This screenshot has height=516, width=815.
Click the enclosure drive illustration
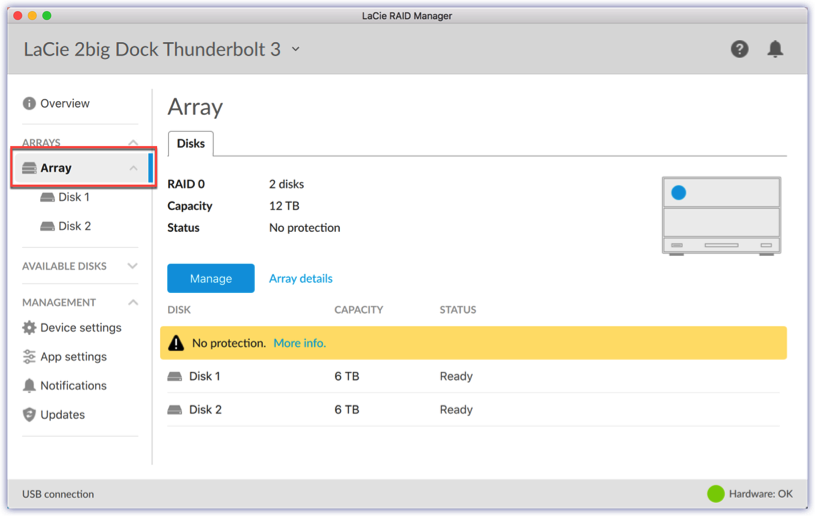[x=721, y=215]
